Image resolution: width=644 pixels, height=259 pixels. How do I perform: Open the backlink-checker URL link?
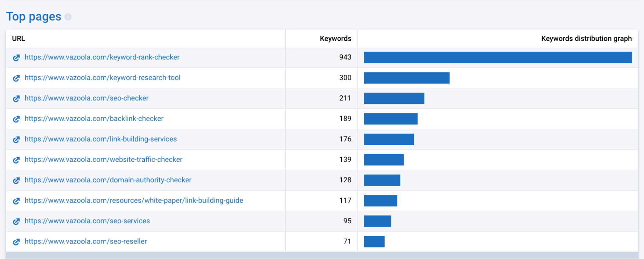click(94, 119)
